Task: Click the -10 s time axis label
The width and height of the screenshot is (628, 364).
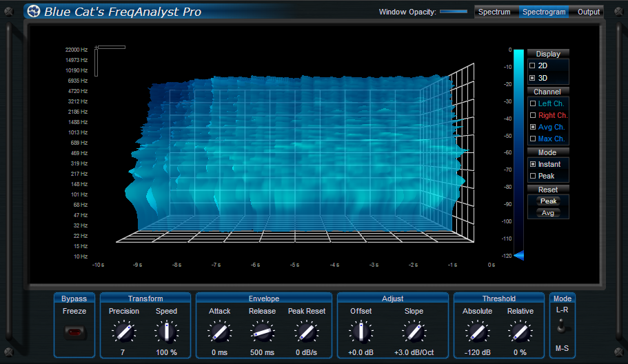Action: coord(98,265)
